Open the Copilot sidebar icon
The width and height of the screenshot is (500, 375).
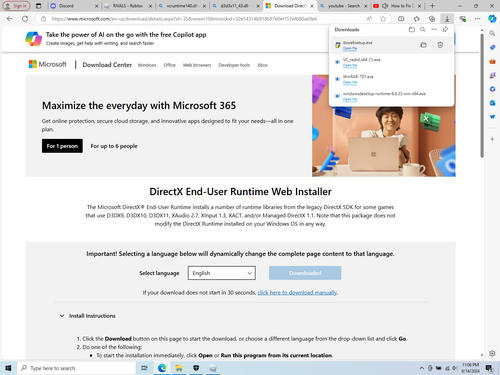coord(492,19)
